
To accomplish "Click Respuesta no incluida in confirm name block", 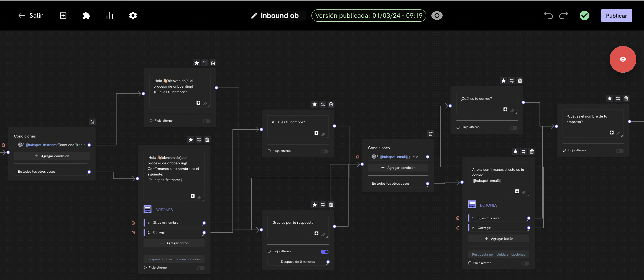I will [174, 259].
